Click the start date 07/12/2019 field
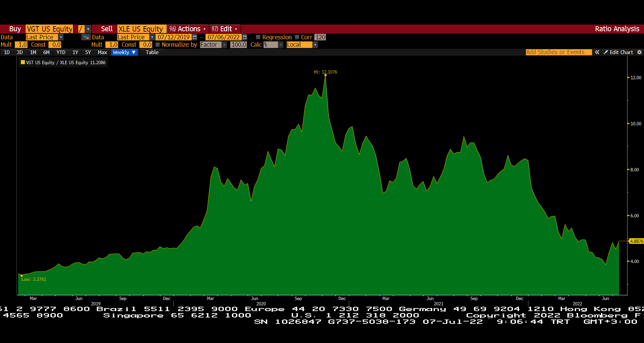The width and height of the screenshot is (644, 343). (173, 37)
